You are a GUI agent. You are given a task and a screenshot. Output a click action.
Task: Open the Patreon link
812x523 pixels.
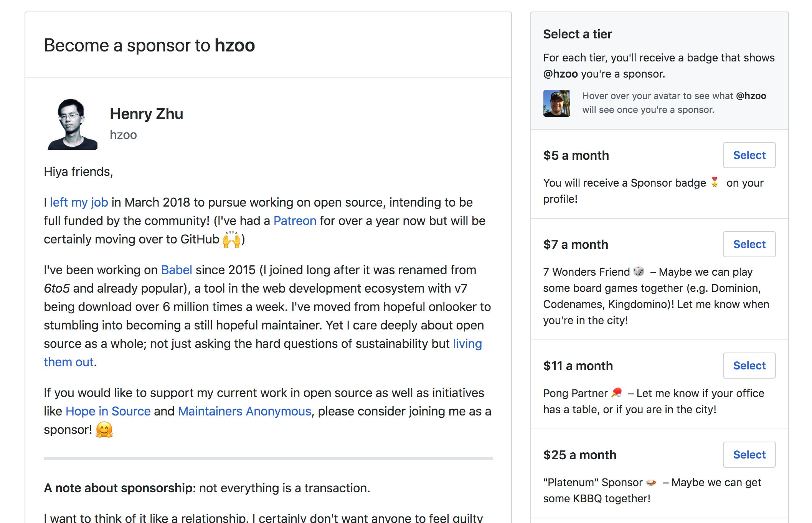[x=295, y=221]
